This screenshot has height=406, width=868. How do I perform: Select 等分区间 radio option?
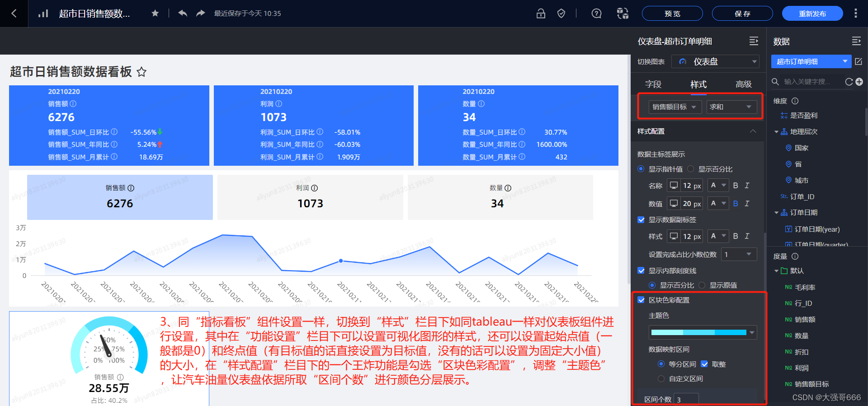[661, 364]
